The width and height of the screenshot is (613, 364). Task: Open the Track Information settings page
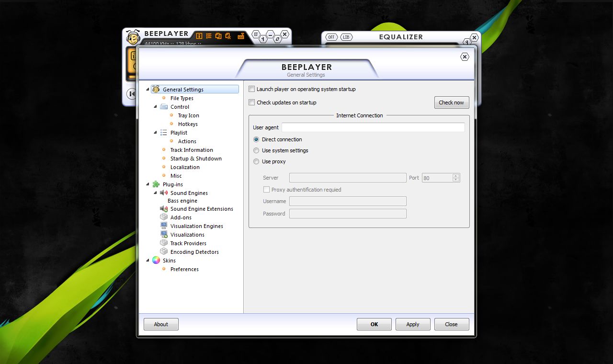pyautogui.click(x=192, y=150)
